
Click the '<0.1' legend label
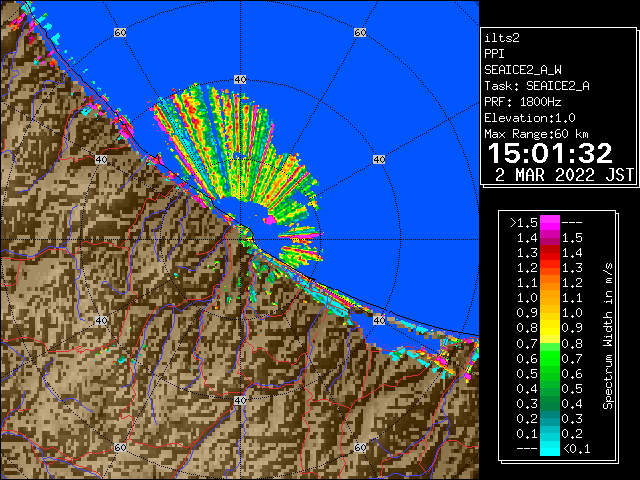[577, 449]
